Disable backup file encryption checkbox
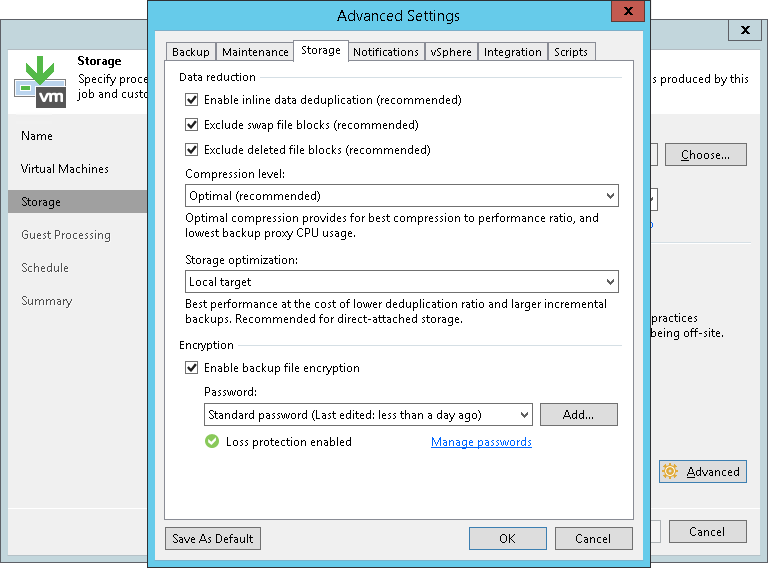The height and width of the screenshot is (568, 768). [x=192, y=368]
